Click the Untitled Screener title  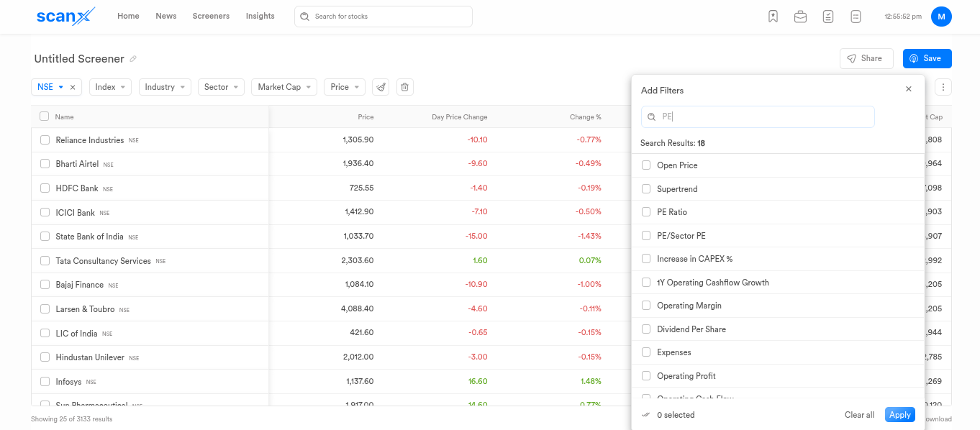click(79, 59)
